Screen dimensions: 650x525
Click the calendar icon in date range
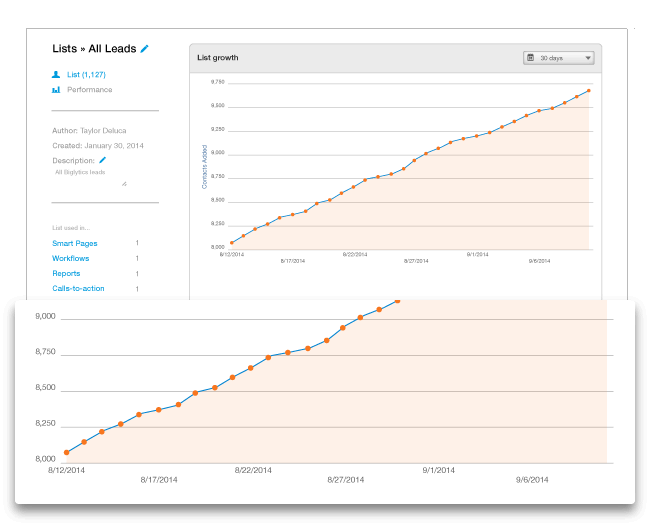pyautogui.click(x=530, y=58)
